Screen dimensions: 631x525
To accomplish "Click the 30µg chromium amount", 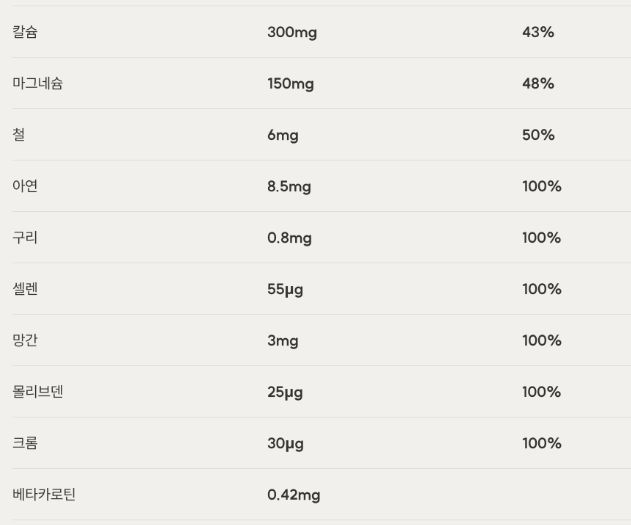I will click(x=286, y=443).
